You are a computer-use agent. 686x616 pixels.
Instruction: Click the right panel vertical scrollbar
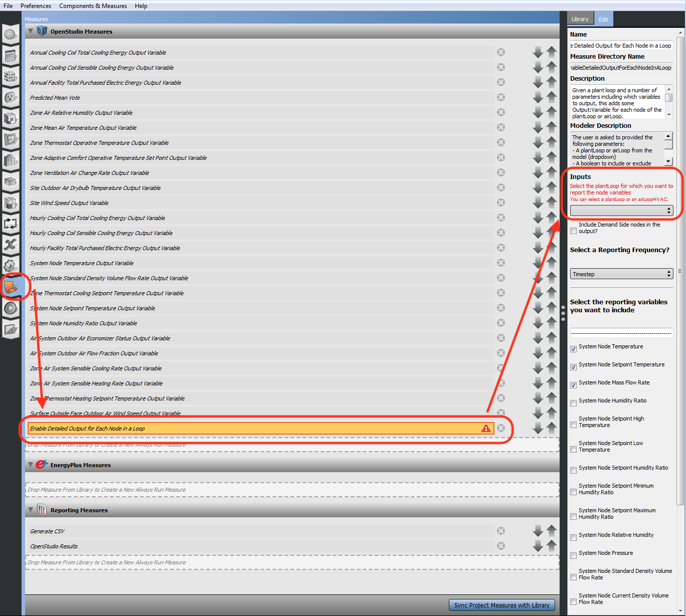[x=680, y=271]
